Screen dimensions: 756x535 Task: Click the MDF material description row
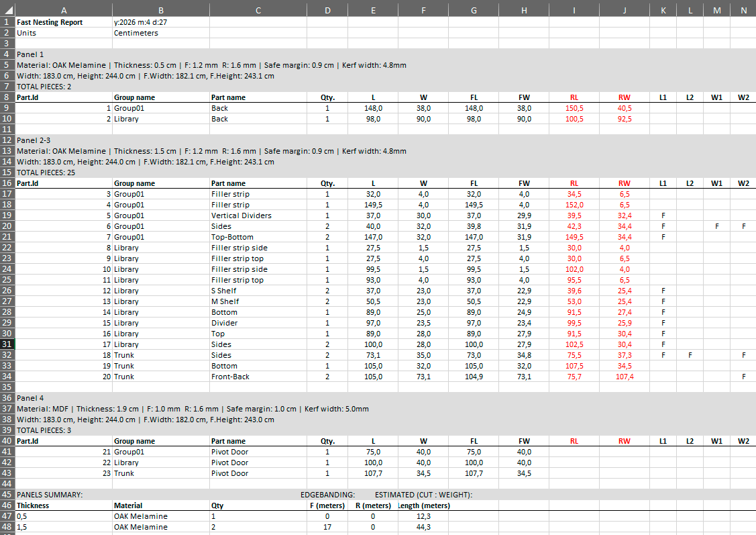click(193, 409)
